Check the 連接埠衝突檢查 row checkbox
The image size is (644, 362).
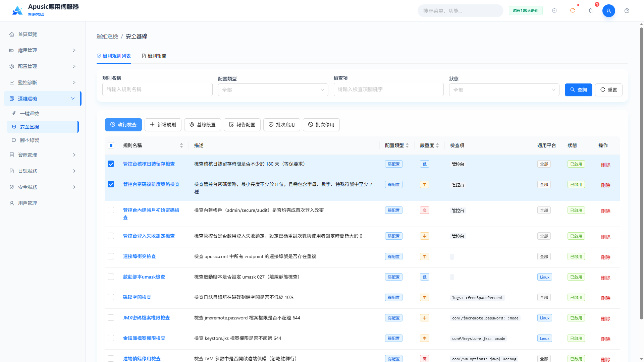click(111, 256)
